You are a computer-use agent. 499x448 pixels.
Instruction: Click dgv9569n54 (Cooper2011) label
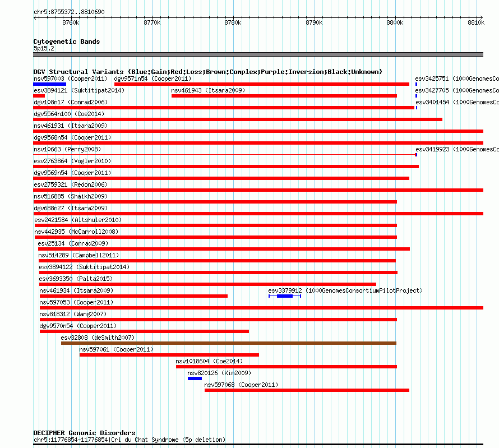[72, 173]
